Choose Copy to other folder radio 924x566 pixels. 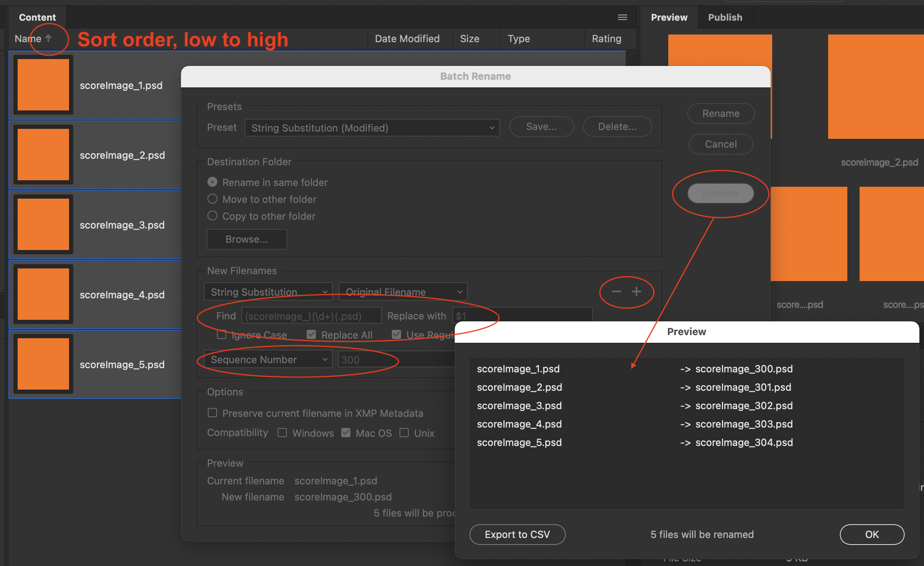pyautogui.click(x=212, y=216)
